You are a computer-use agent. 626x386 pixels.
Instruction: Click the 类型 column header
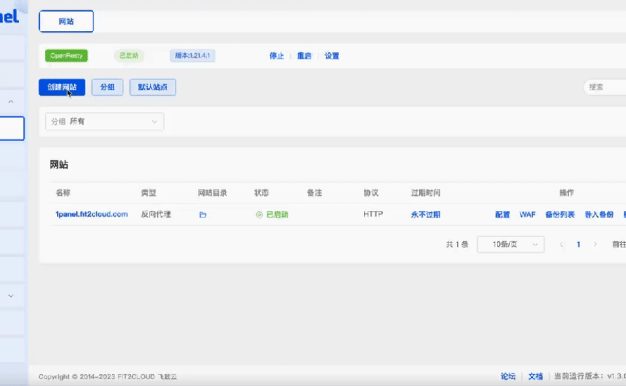tap(149, 193)
